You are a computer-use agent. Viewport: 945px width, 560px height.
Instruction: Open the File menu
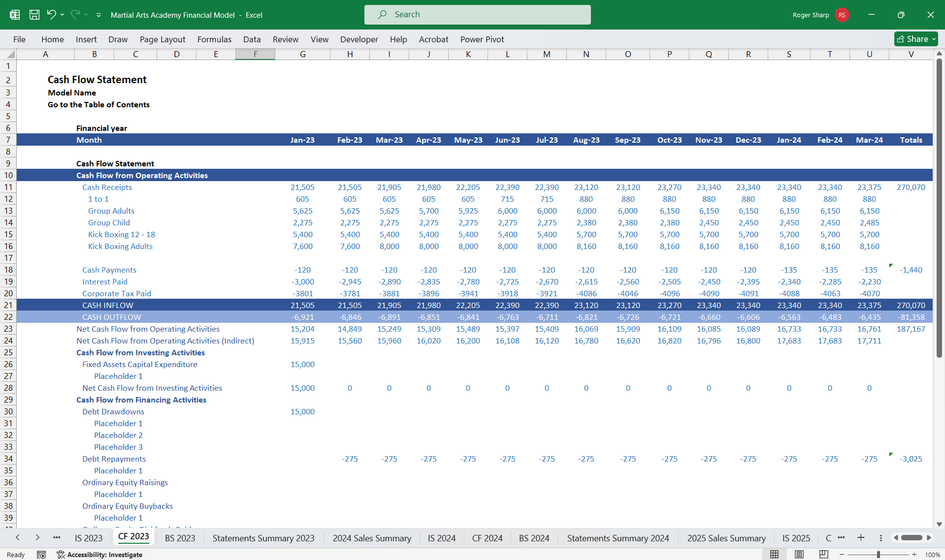pos(19,39)
